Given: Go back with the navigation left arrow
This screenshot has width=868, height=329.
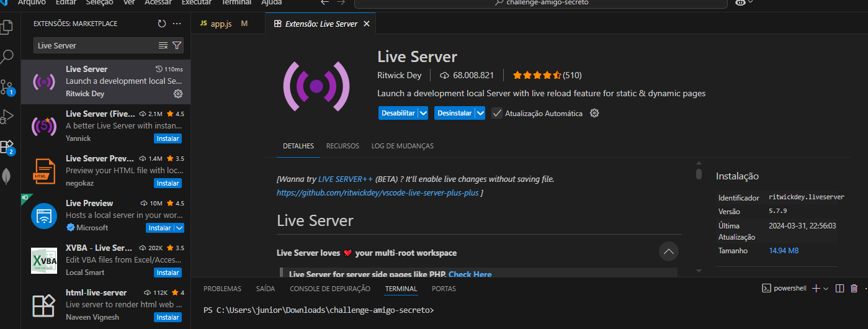Looking at the screenshot, I should pos(324,2).
